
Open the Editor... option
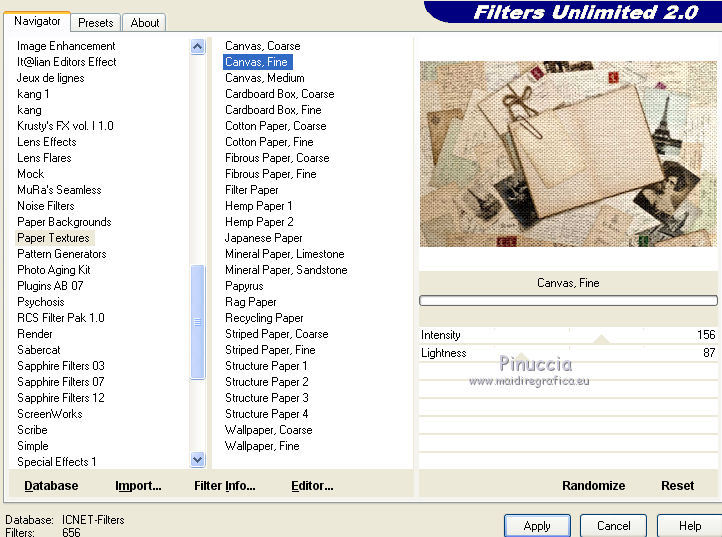click(x=312, y=485)
